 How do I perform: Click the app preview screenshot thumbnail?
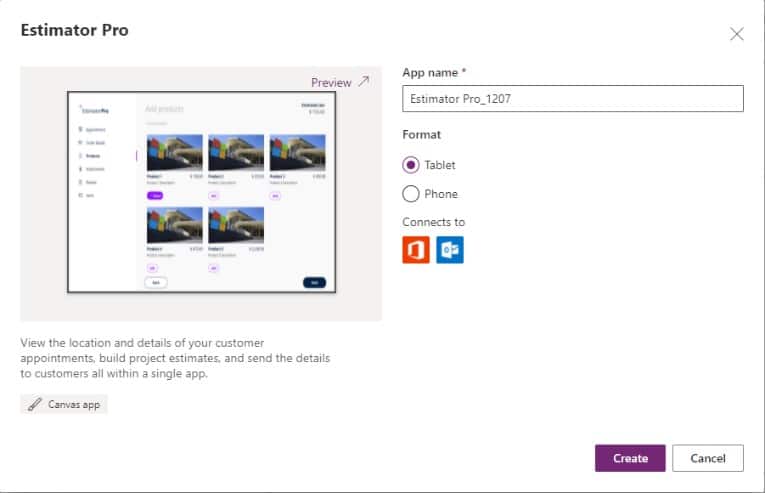(x=201, y=192)
